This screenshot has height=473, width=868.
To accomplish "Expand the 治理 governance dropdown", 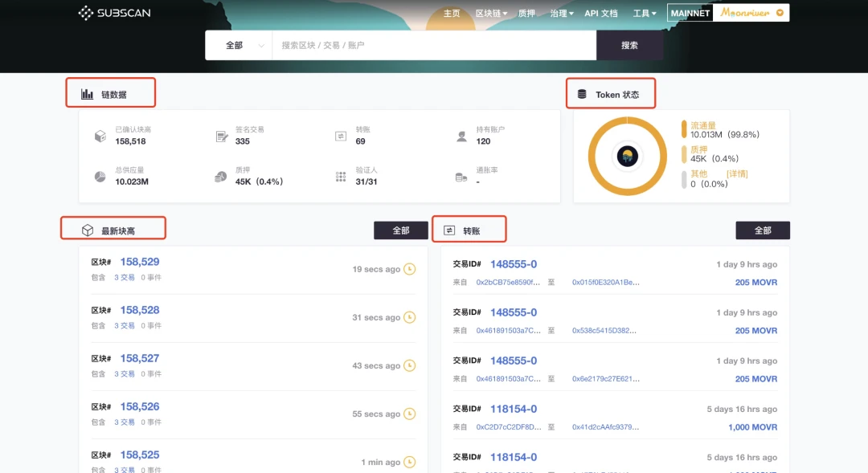I will point(561,14).
